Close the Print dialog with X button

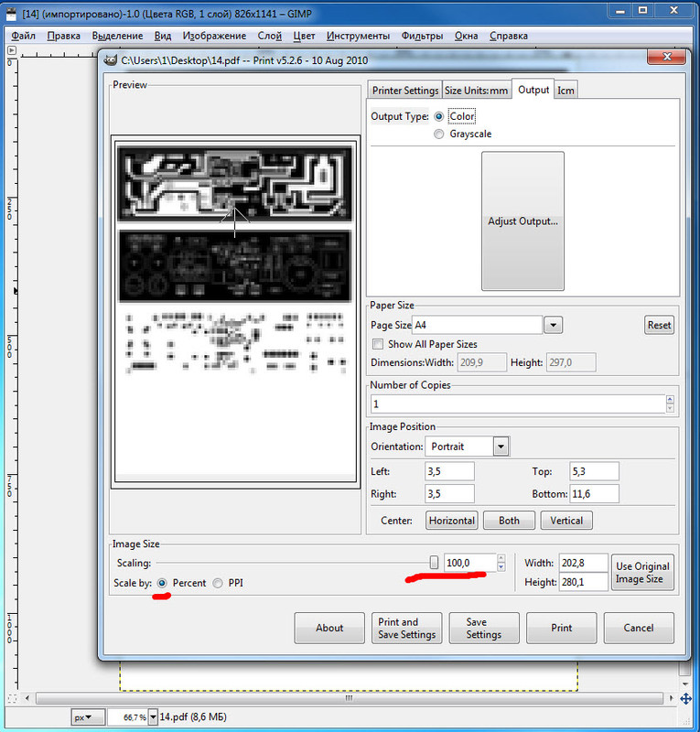point(667,57)
